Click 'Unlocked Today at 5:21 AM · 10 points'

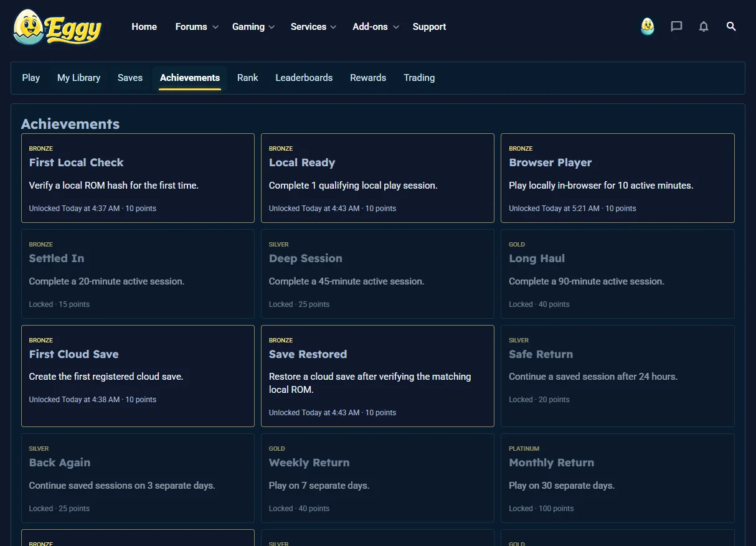(x=573, y=209)
